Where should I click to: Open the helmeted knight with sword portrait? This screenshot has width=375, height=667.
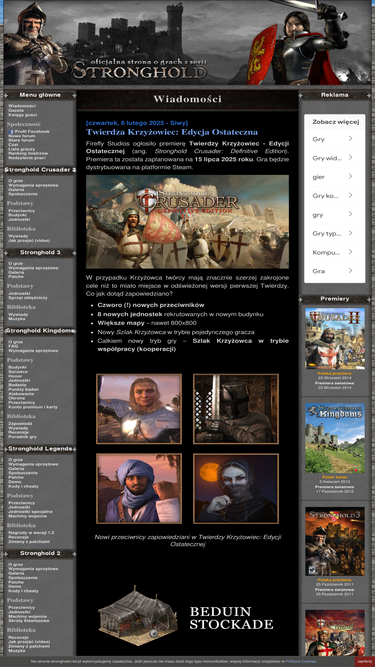point(236,409)
